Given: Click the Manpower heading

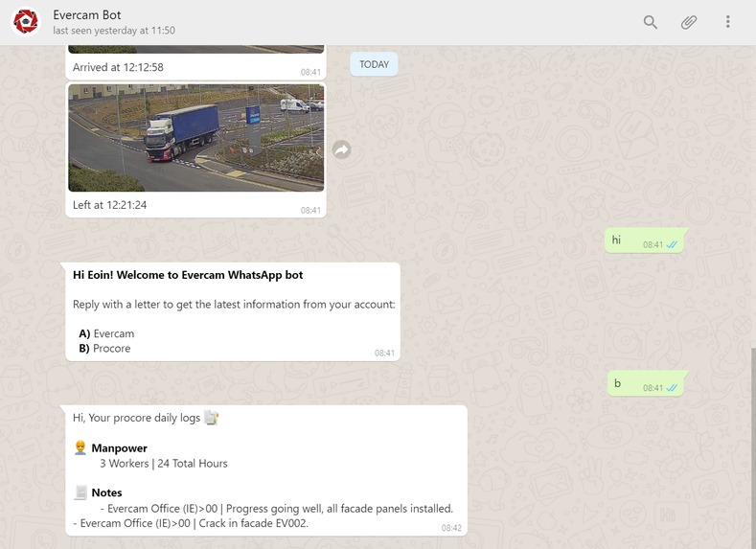Looking at the screenshot, I should [x=119, y=448].
